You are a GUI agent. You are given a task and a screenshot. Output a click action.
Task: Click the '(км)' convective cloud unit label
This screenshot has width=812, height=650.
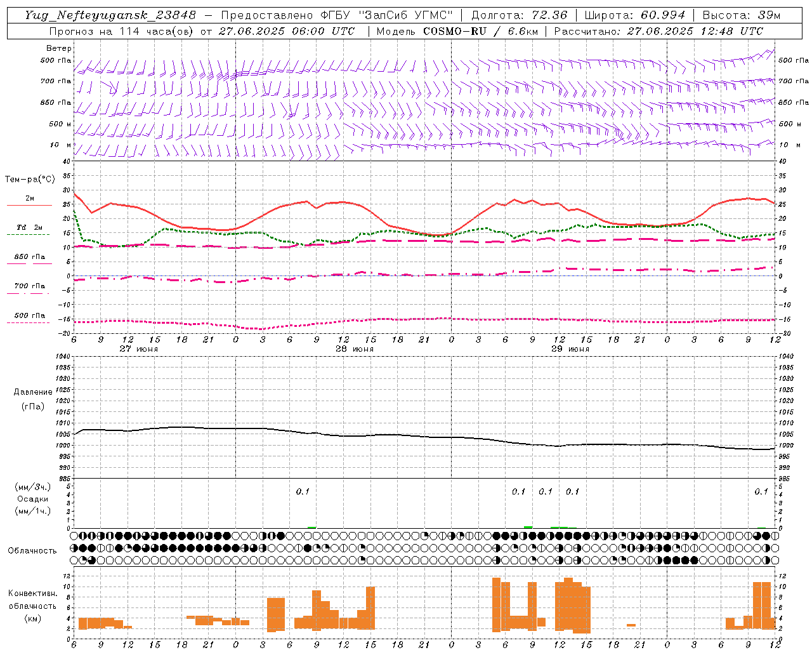click(x=32, y=618)
